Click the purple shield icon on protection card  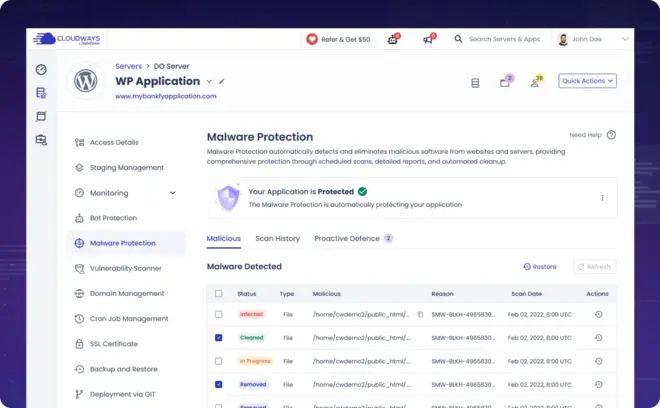point(228,197)
